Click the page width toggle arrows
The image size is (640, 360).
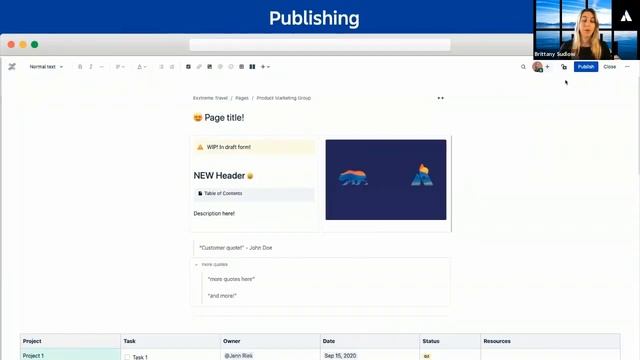[440, 98]
